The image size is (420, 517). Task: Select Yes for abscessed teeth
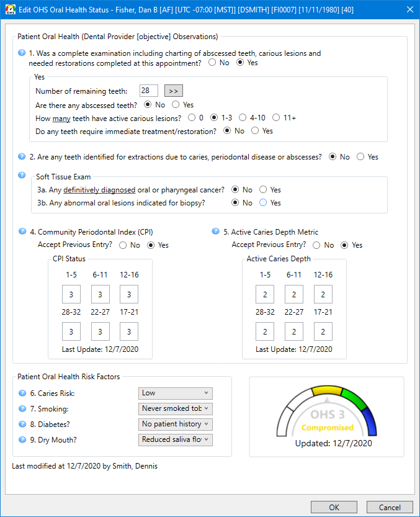[x=176, y=105]
